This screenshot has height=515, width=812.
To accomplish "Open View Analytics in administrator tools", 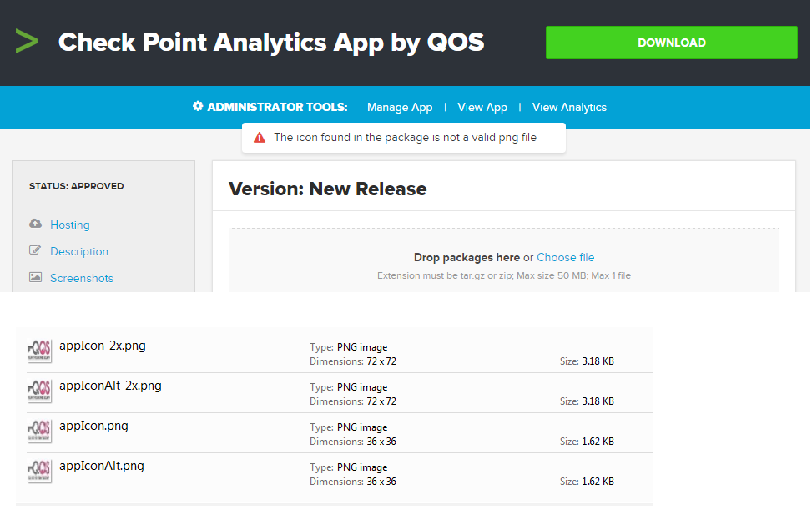I will (569, 107).
